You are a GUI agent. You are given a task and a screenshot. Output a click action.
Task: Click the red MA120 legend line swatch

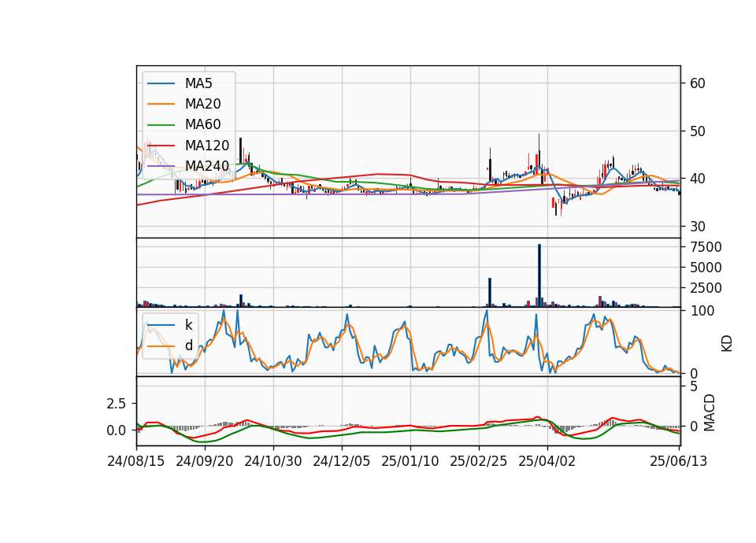[x=161, y=146]
